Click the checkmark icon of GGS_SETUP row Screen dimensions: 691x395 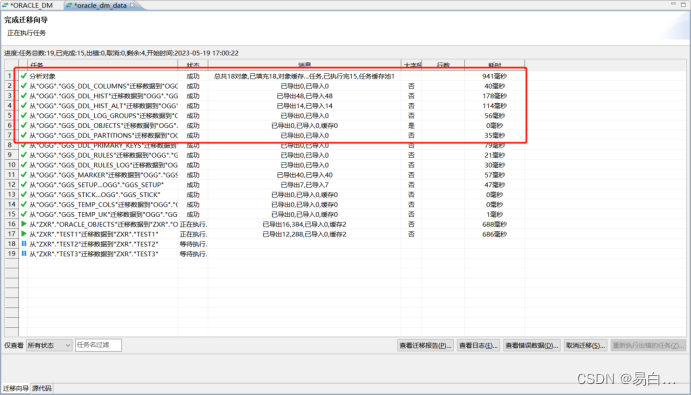(23, 184)
